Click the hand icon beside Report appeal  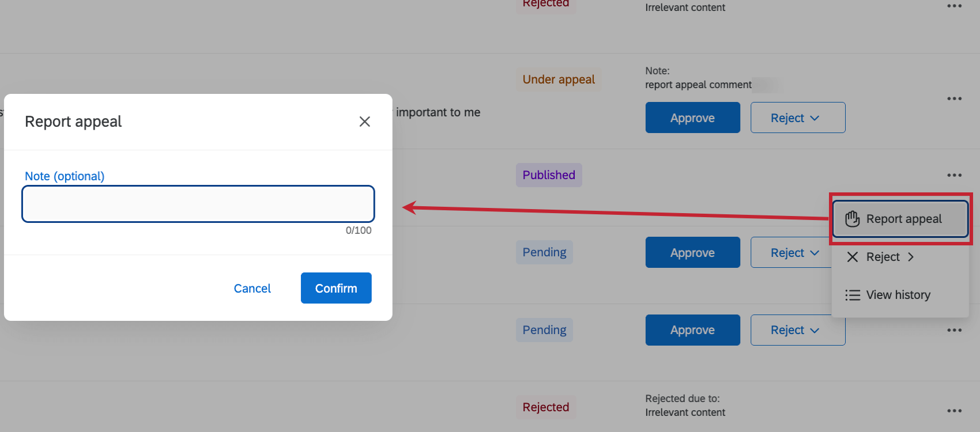[x=852, y=218]
